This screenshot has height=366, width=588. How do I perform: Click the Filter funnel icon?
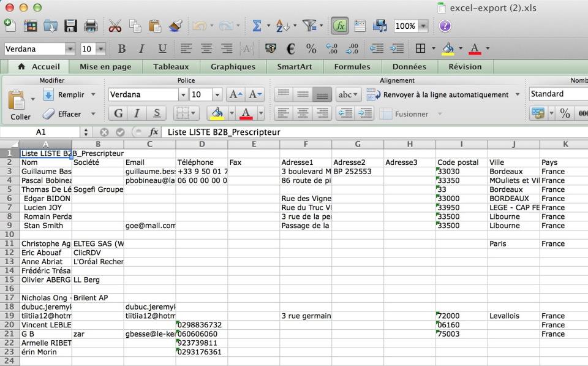click(x=309, y=26)
